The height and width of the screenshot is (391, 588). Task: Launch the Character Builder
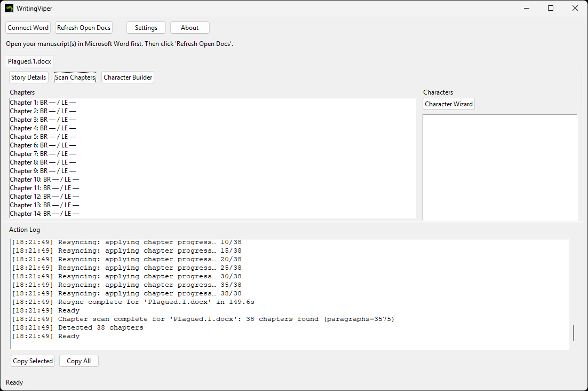(x=128, y=77)
